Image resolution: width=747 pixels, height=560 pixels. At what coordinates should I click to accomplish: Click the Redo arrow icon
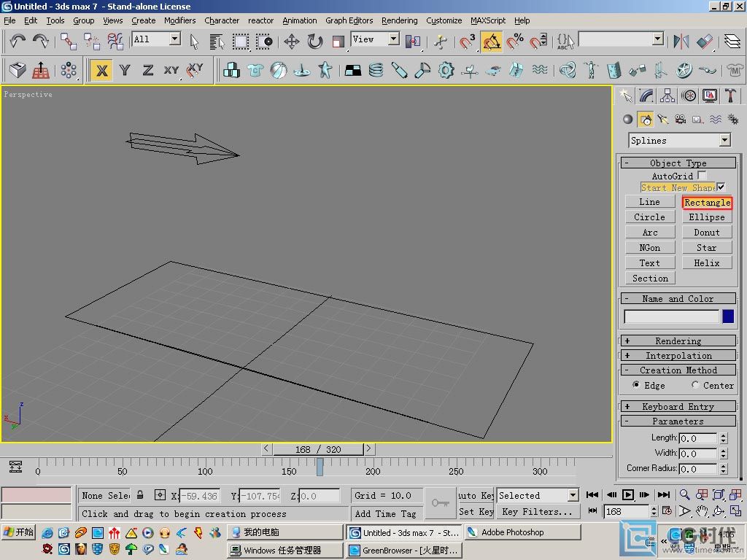click(x=41, y=42)
